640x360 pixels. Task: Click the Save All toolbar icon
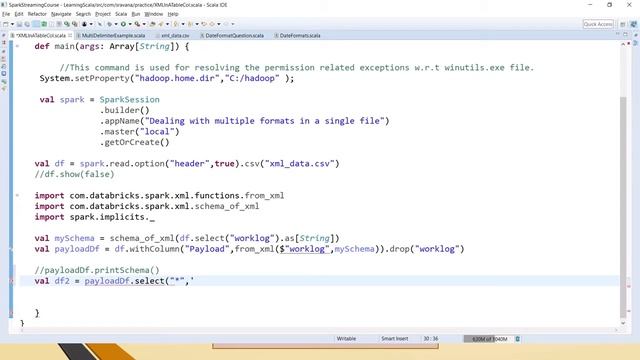(27, 24)
